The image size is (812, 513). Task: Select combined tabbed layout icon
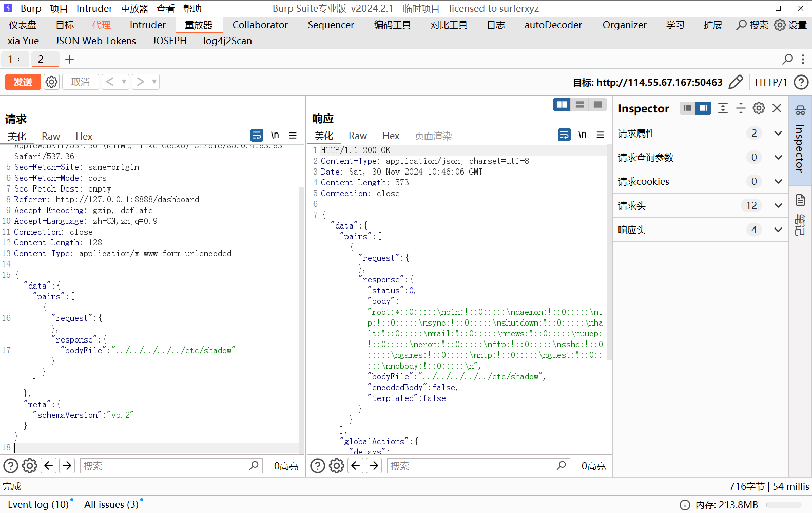597,104
